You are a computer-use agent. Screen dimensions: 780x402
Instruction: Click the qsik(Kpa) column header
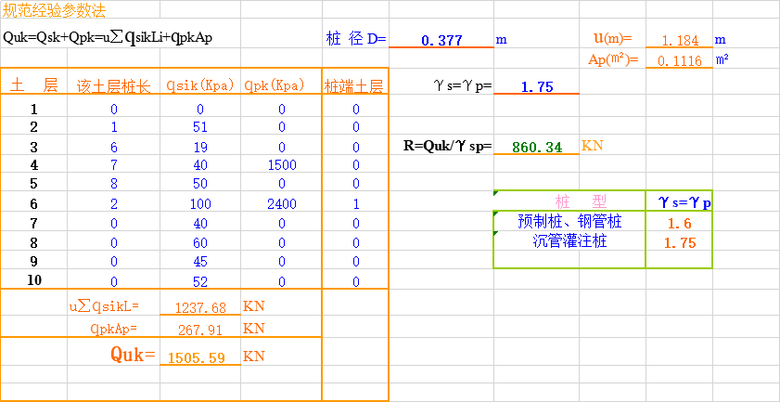coord(200,86)
